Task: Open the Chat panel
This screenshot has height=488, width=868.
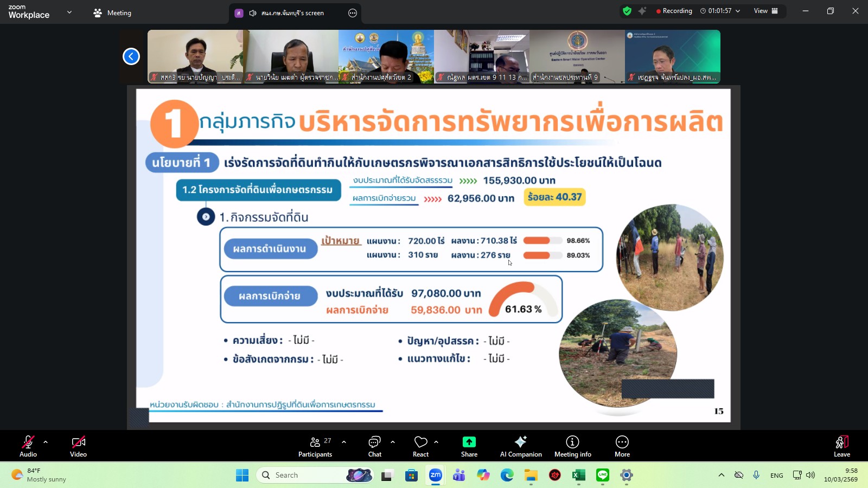Action: (375, 446)
